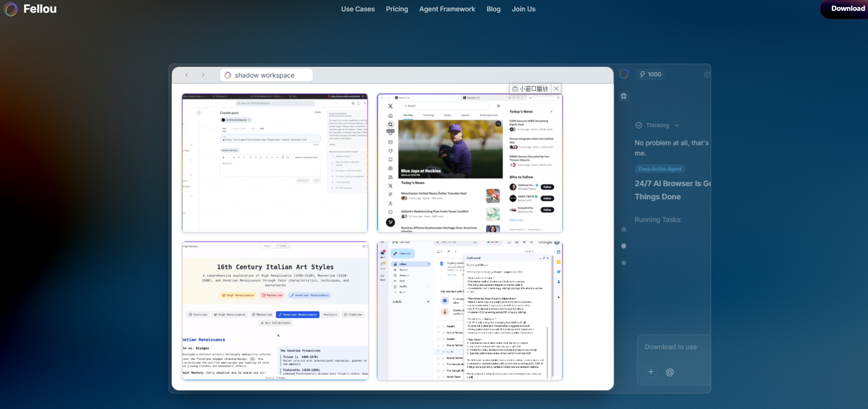This screenshot has width=868, height=409.
Task: Open the Agent Framework page
Action: [x=447, y=9]
